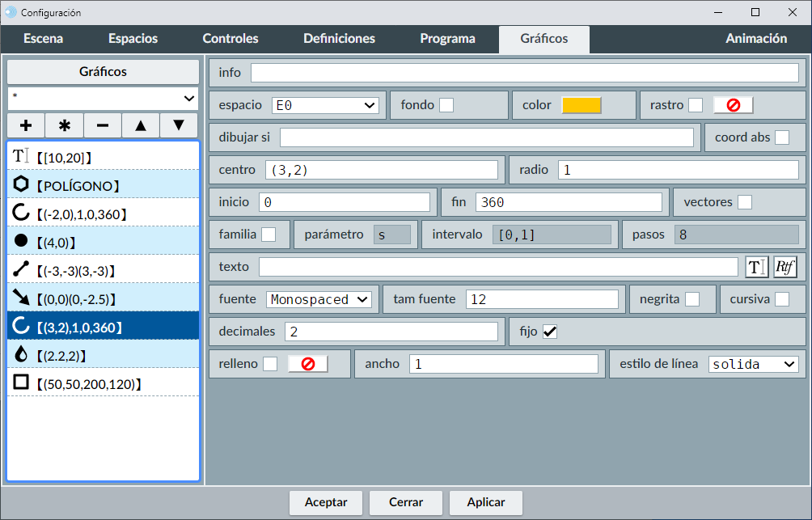Open the plain text editor icon beside texto
The height and width of the screenshot is (520, 812).
tap(756, 267)
